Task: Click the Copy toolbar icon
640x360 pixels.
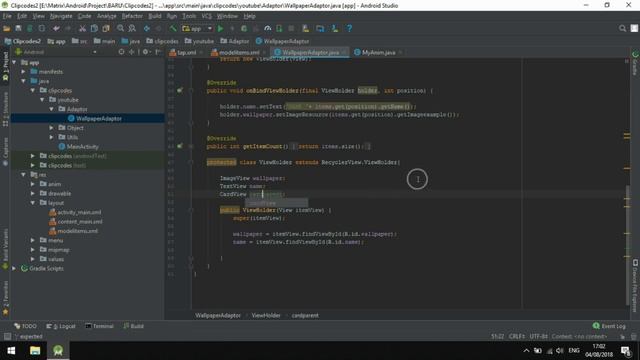Action: click(x=94, y=29)
